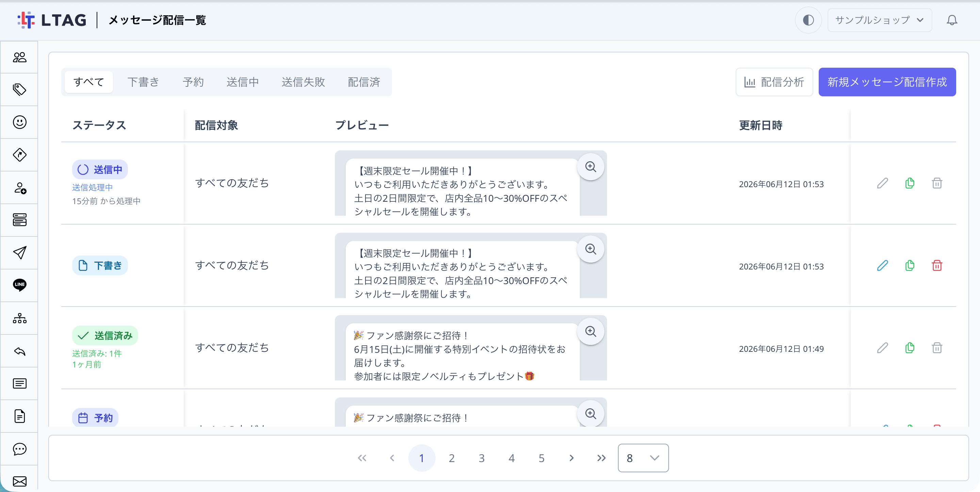Open the LINE logo sidebar icon

point(19,285)
